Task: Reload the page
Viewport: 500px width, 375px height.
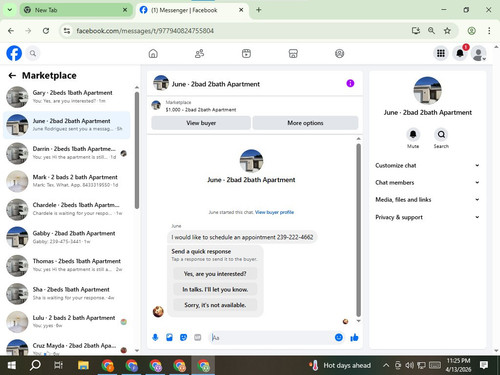Action: click(46, 31)
